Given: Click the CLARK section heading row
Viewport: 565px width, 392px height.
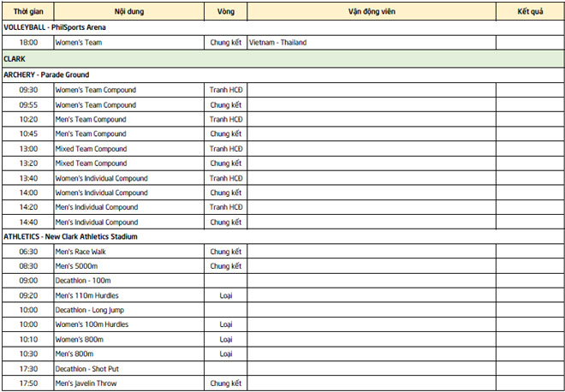Looking at the screenshot, I should [x=15, y=58].
